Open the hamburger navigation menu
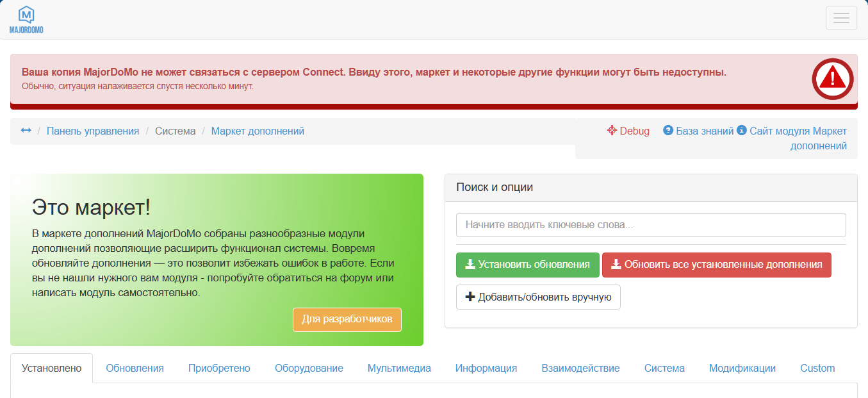 point(841,18)
